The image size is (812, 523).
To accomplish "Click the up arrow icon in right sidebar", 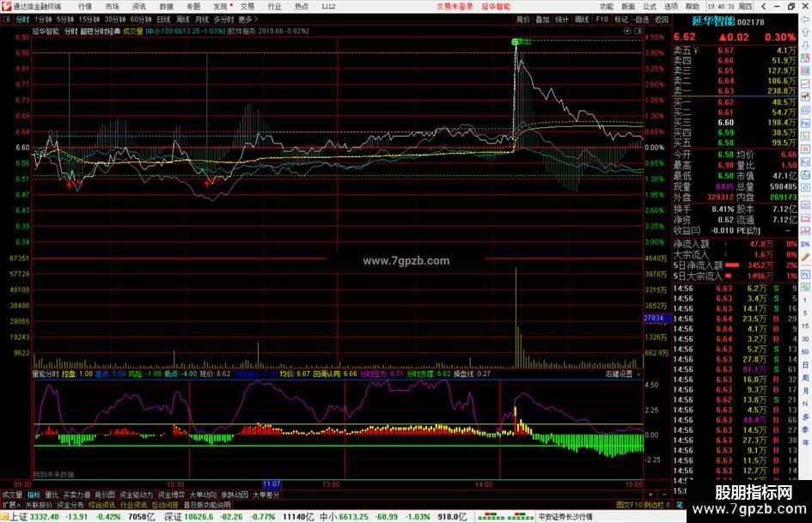I will pyautogui.click(x=805, y=32).
